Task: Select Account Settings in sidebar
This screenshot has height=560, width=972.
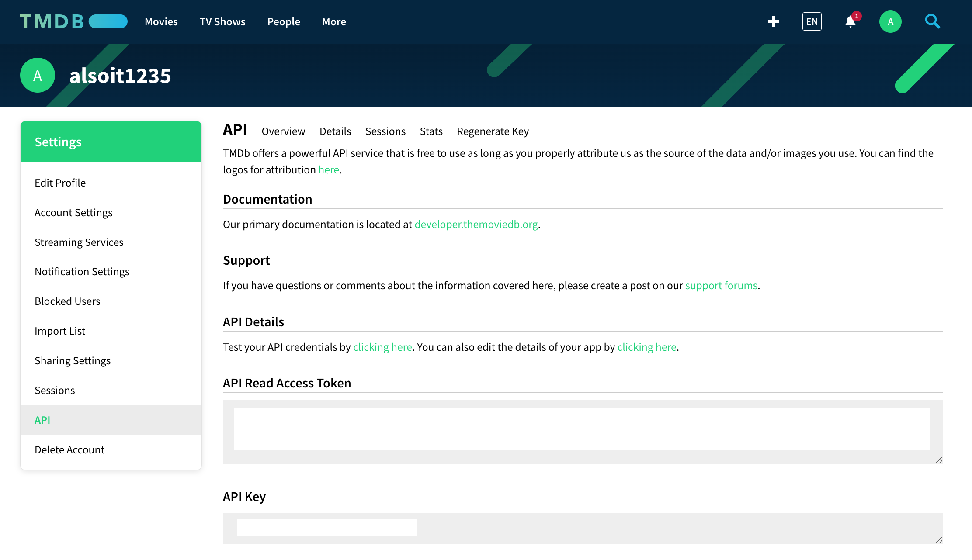Action: (73, 212)
